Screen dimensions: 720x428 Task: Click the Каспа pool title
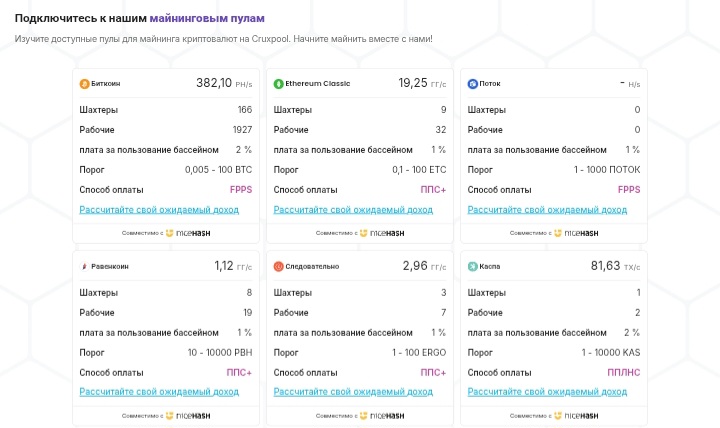(x=489, y=266)
